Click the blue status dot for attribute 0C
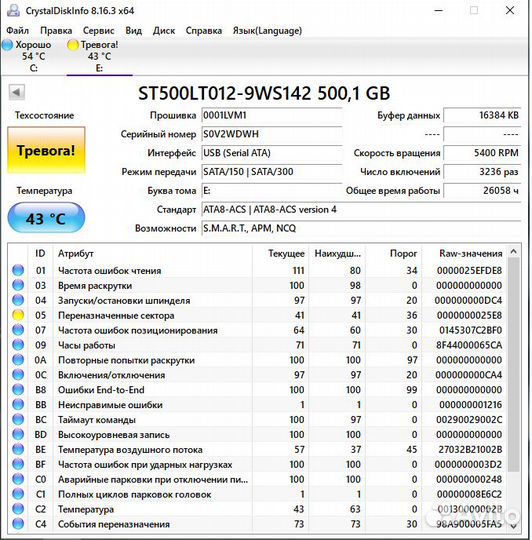 [x=18, y=375]
